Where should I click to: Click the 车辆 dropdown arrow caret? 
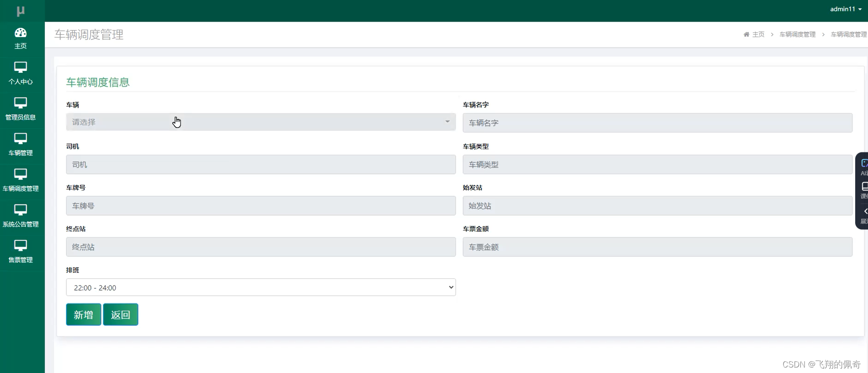[x=447, y=122]
